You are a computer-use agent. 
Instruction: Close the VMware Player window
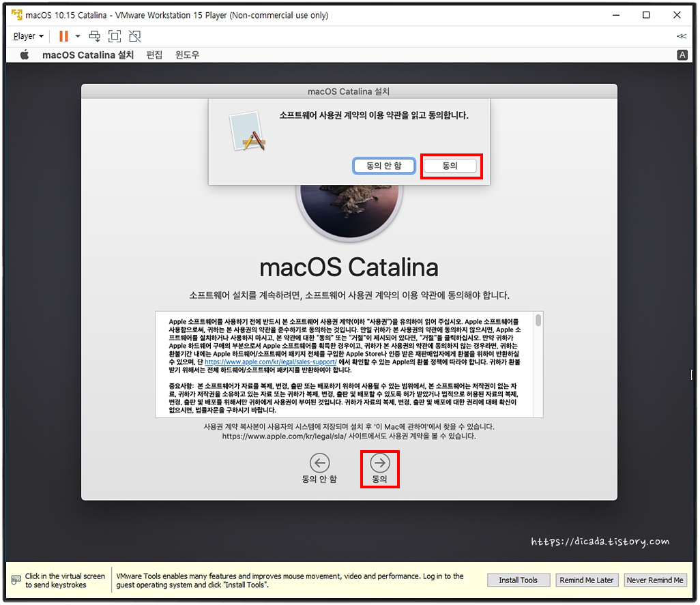677,15
